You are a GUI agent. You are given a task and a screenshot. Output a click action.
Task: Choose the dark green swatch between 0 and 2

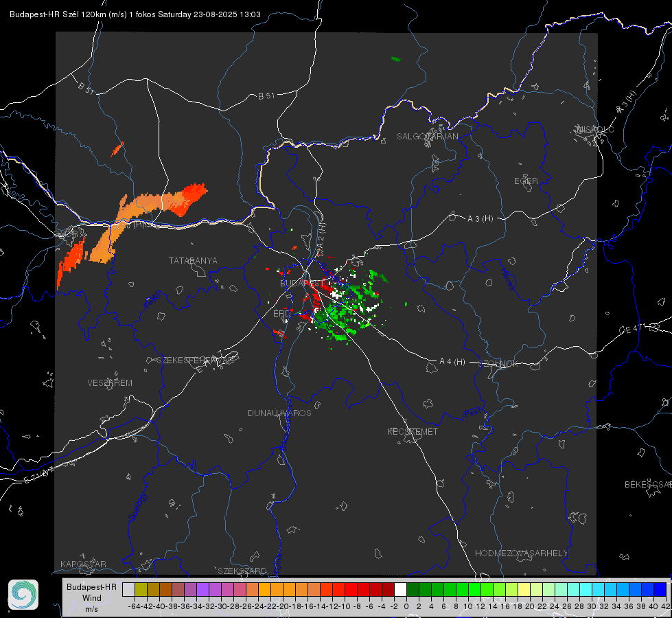point(413,589)
